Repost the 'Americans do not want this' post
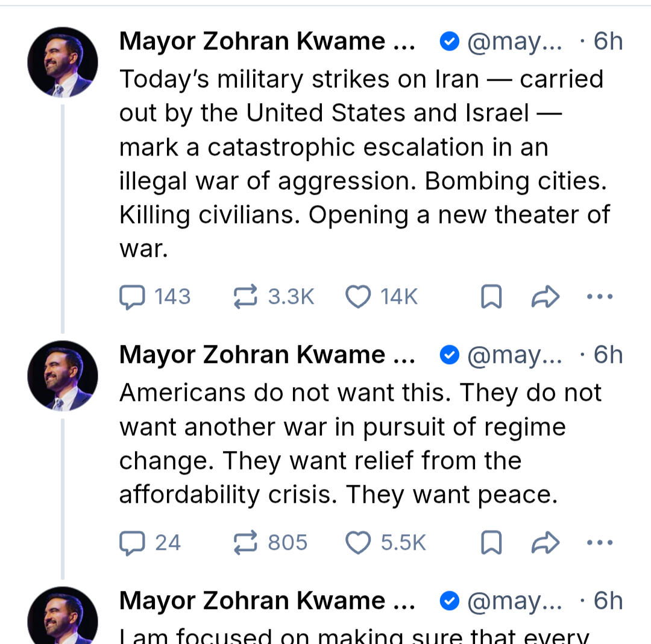651x644 pixels. point(245,543)
